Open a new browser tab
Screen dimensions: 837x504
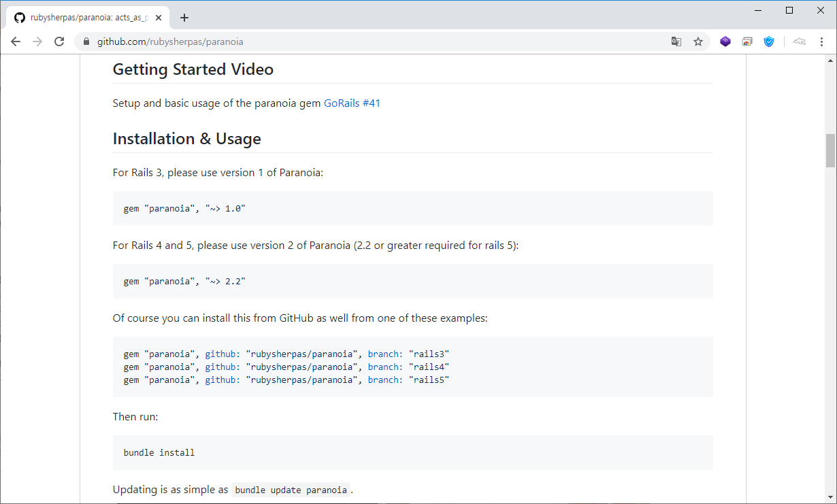[184, 18]
